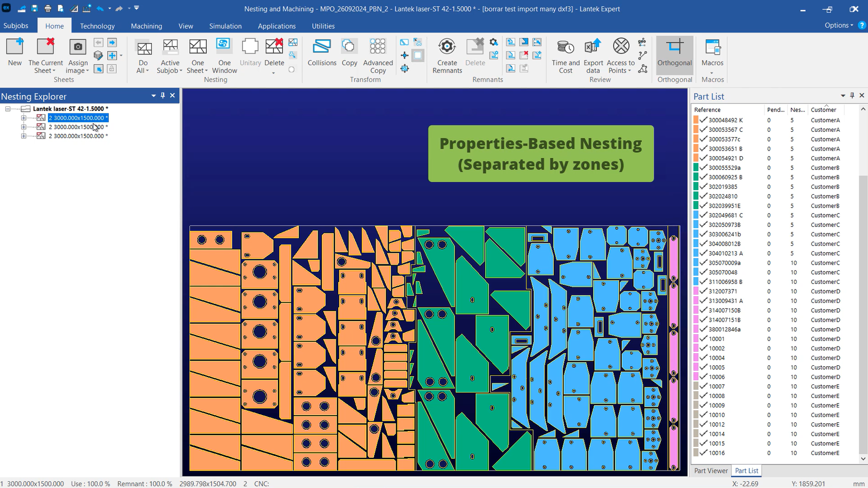The height and width of the screenshot is (488, 868).
Task: Click the One Window nesting icon
Action: point(224,47)
